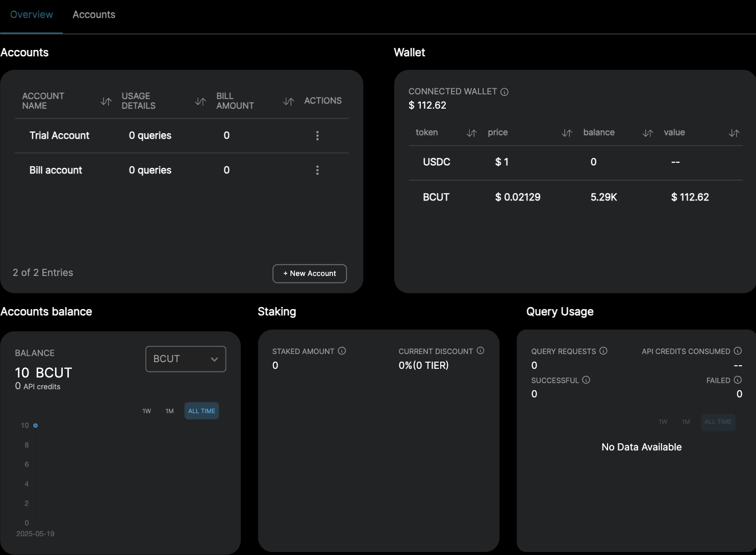
Task: Click the 0 API credits text
Action: pyautogui.click(x=38, y=387)
